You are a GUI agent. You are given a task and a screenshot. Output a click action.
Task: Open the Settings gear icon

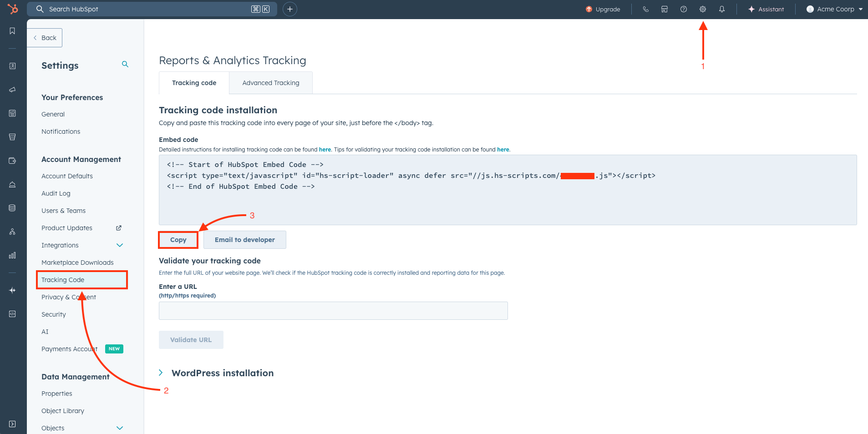703,9
